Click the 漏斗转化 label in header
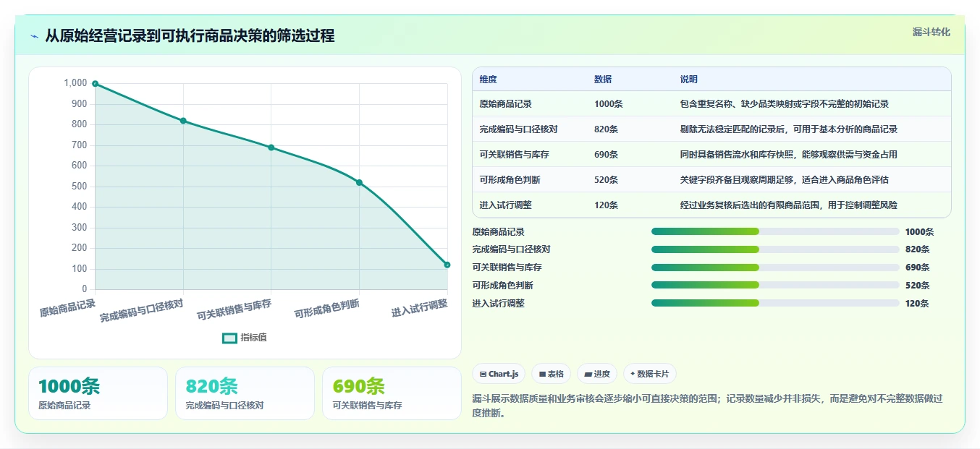The height and width of the screenshot is (449, 980). pos(932,32)
